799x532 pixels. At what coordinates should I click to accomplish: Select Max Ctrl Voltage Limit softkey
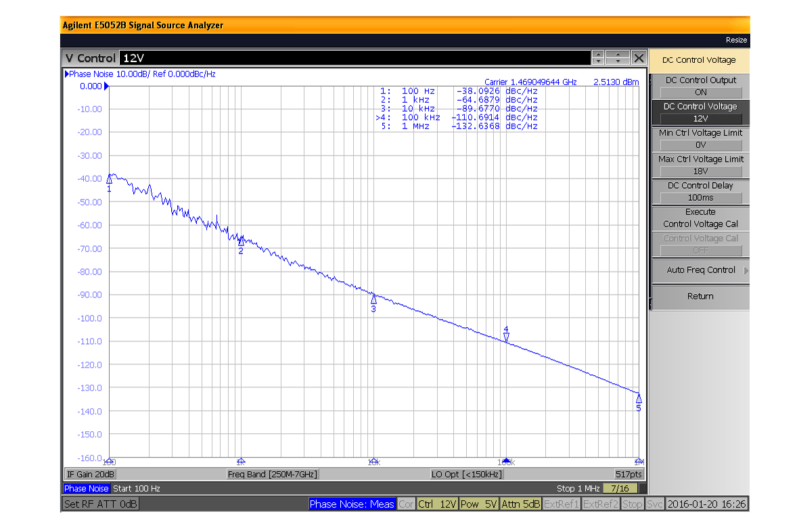[700, 165]
